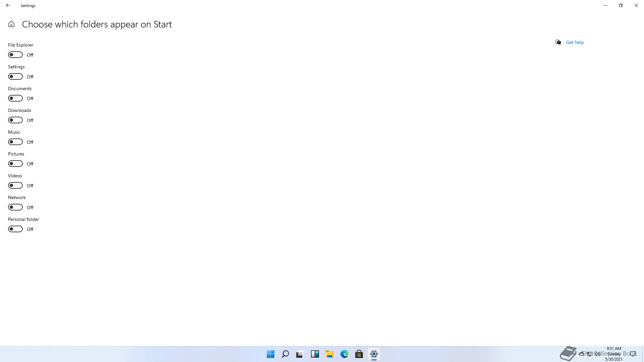This screenshot has width=644, height=362.
Task: Open the clock showing 9:51 AM
Action: (x=614, y=354)
